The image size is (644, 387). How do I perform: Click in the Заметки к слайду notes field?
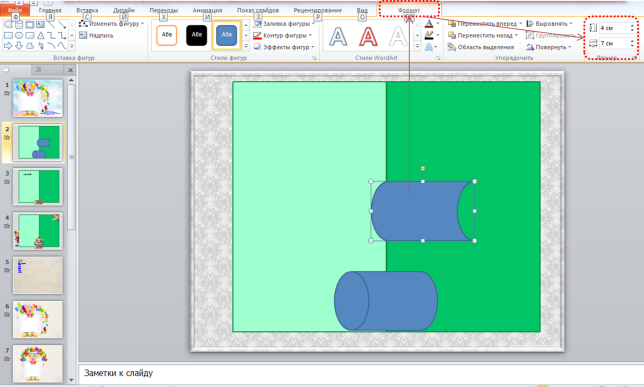(361, 373)
